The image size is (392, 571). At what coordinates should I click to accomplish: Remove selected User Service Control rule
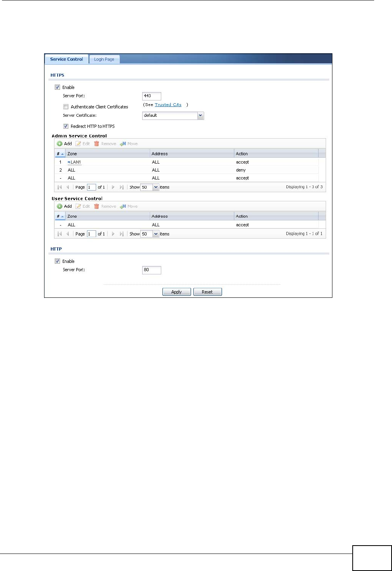105,206
